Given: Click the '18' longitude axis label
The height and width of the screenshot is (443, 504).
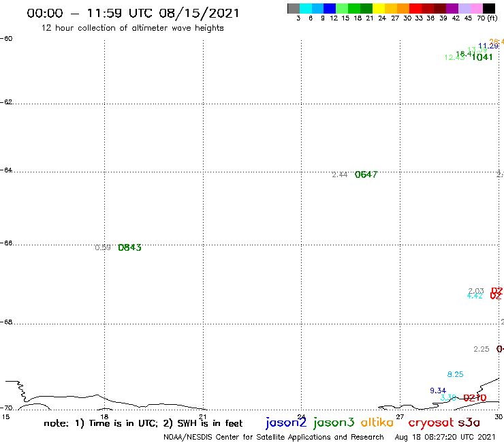Looking at the screenshot, I should pyautogui.click(x=104, y=416).
